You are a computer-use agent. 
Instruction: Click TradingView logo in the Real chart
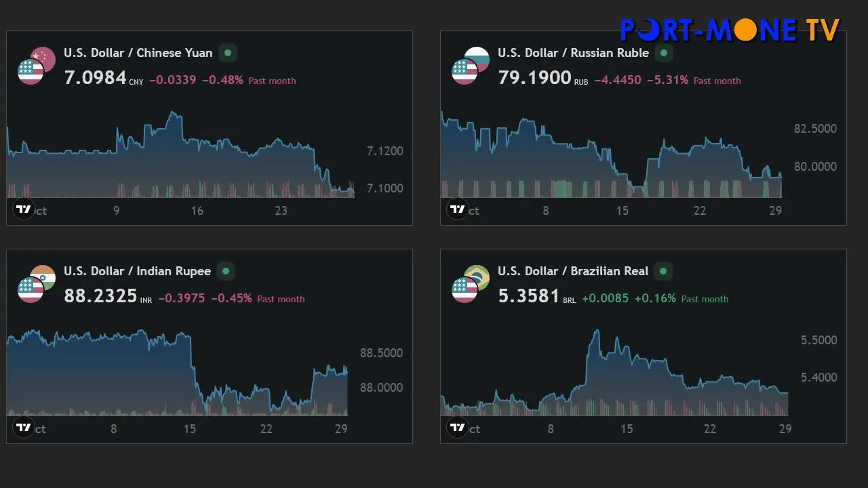pyautogui.click(x=458, y=428)
